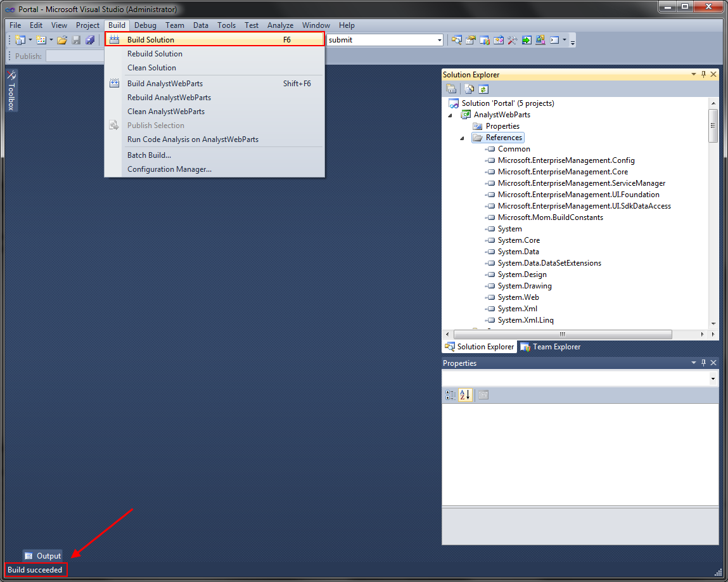Open Extension Manager from the toolbar icon
728x582 pixels.
coord(540,40)
